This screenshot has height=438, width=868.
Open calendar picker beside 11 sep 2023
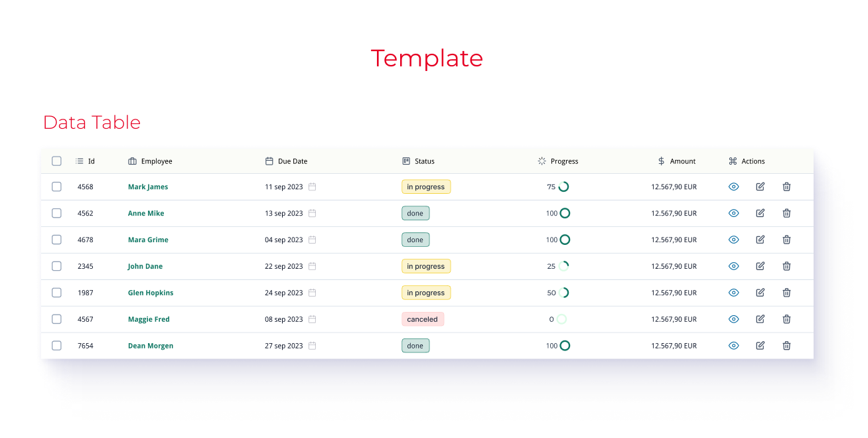coord(312,186)
